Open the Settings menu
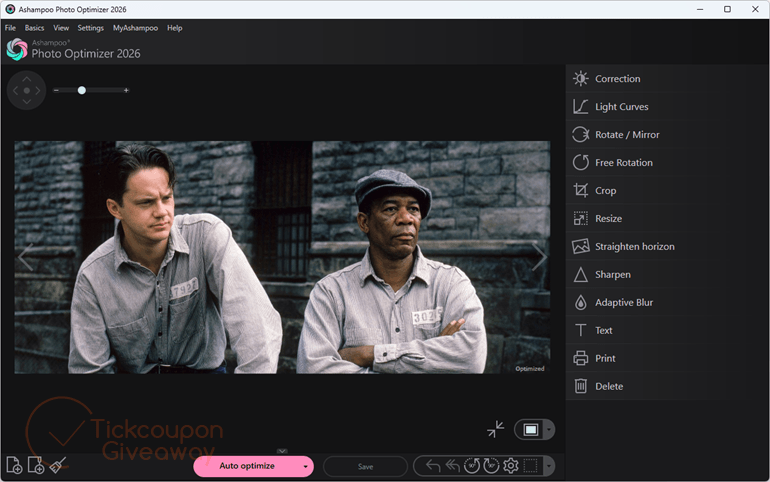Viewport: 770px width, 482px height. [90, 28]
